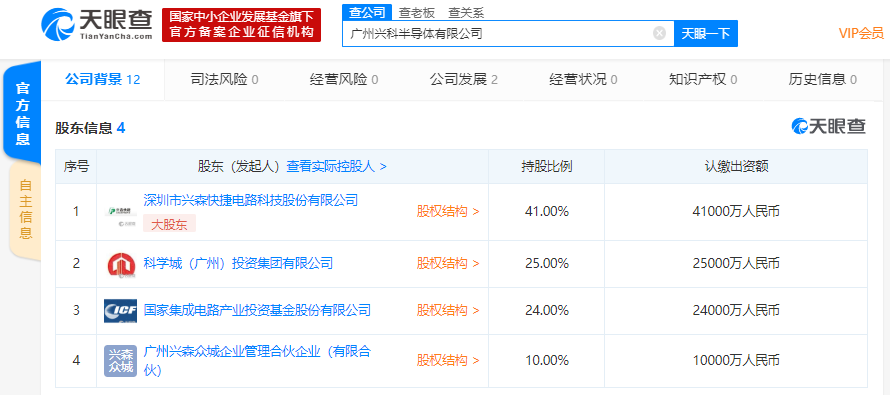This screenshot has height=395, width=890.
Task: Click the 天眼一下 search button
Action: (x=706, y=33)
